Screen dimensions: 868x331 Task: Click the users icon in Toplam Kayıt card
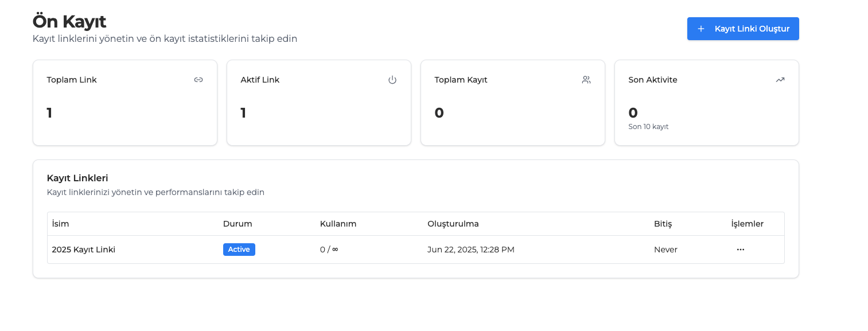(586, 80)
